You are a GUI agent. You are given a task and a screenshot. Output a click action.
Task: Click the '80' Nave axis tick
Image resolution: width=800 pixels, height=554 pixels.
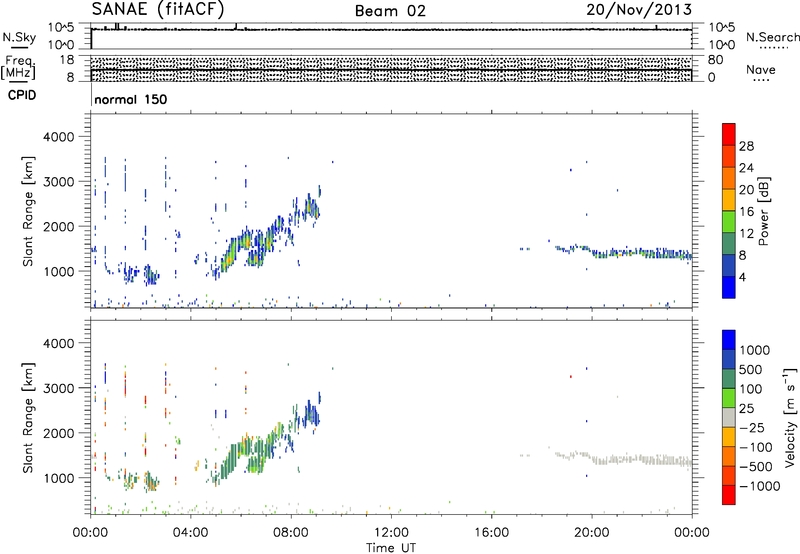(x=716, y=60)
